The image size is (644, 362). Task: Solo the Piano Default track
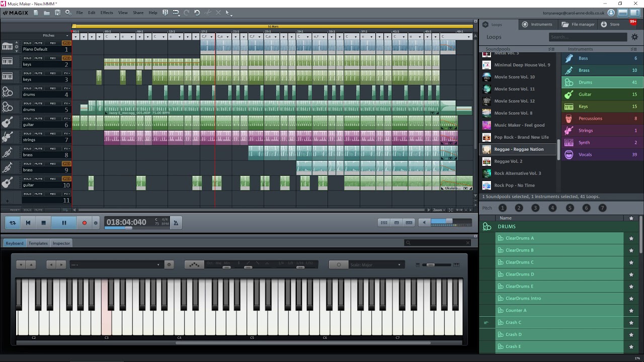click(28, 43)
